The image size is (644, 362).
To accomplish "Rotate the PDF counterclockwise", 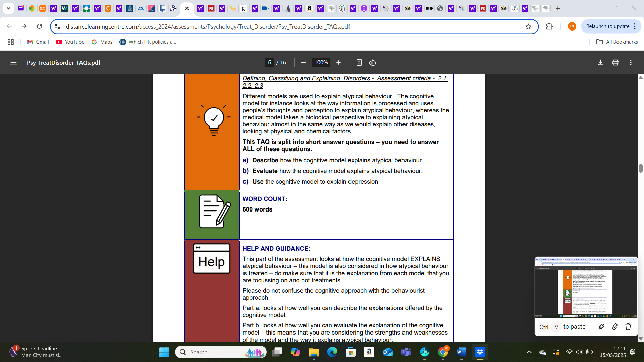I will 372,62.
